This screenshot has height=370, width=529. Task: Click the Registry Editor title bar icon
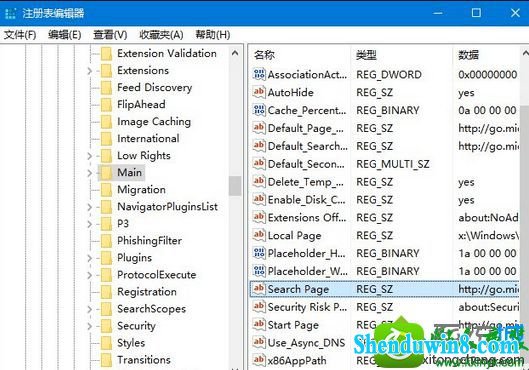coord(10,13)
